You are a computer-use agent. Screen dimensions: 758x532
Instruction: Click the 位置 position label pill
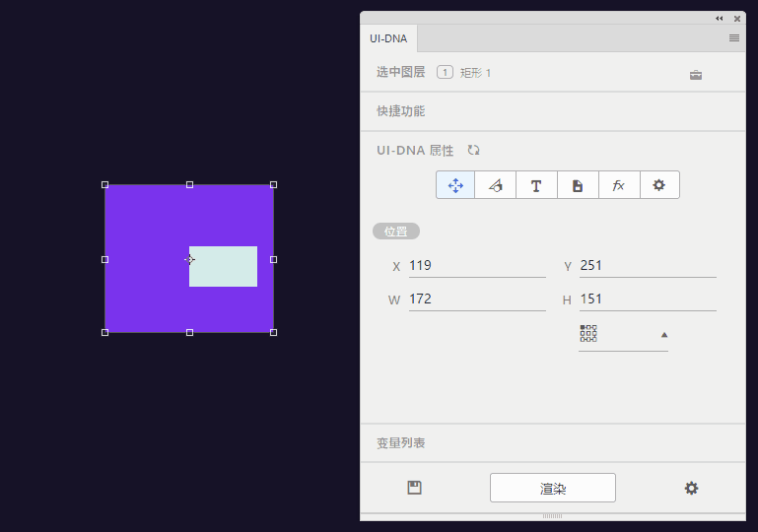pos(396,232)
